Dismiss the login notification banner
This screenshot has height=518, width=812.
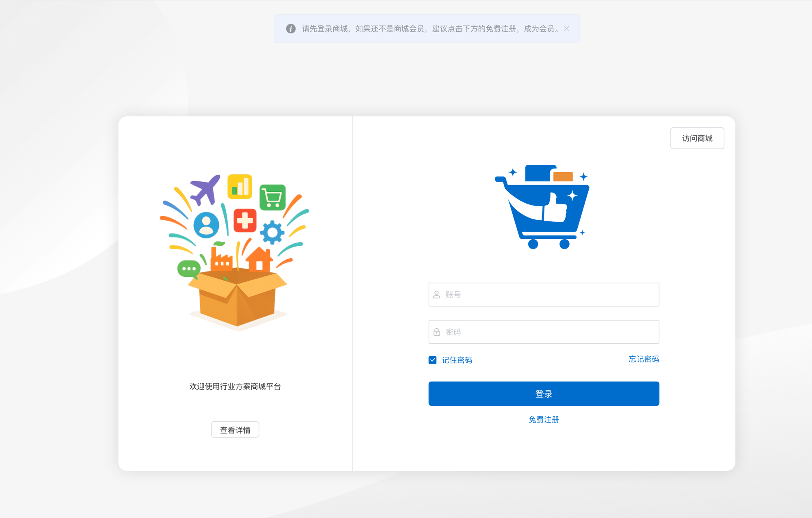[x=567, y=28]
